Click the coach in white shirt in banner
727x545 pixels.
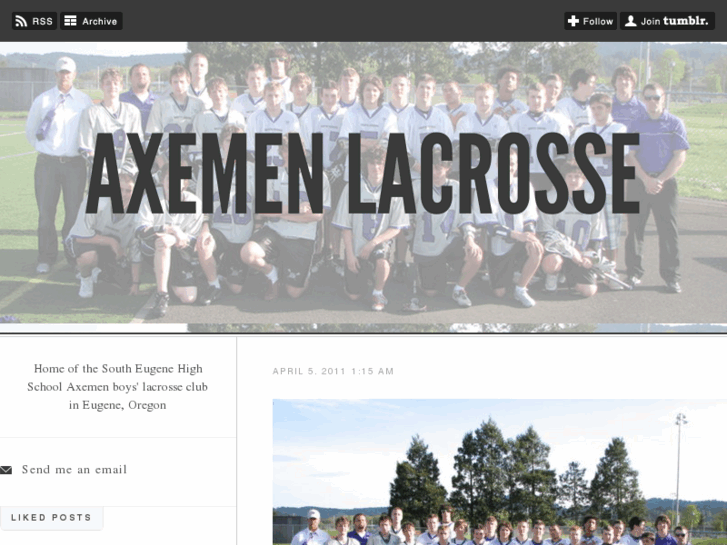(58, 165)
